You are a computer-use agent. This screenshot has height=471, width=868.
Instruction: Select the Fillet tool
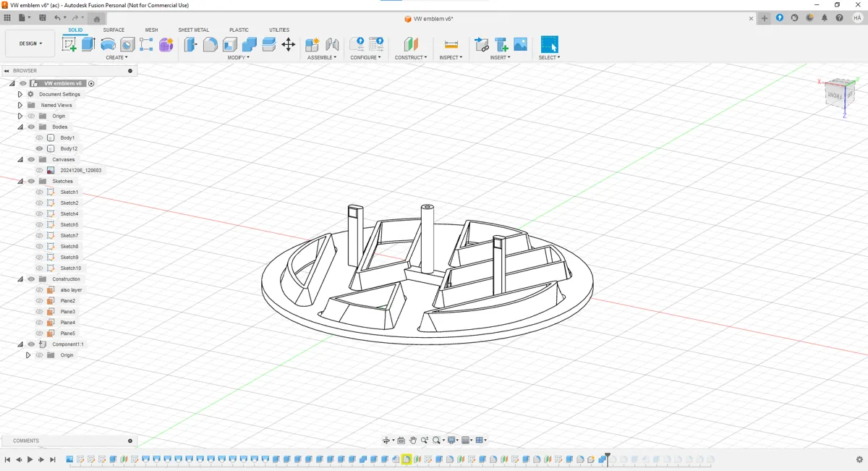[210, 45]
